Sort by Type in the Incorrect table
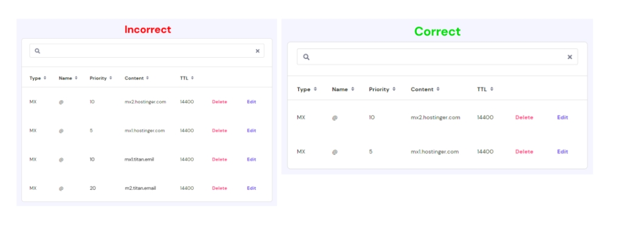The image size is (644, 230). (x=38, y=78)
